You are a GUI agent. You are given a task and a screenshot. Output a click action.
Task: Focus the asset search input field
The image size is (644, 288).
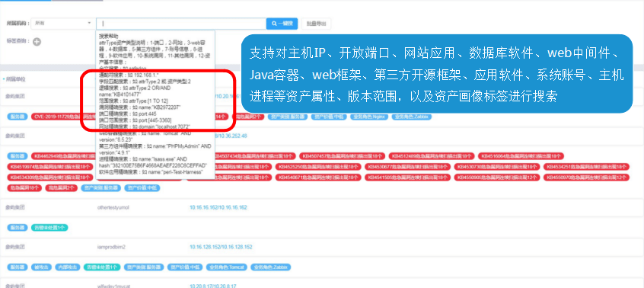point(181,24)
